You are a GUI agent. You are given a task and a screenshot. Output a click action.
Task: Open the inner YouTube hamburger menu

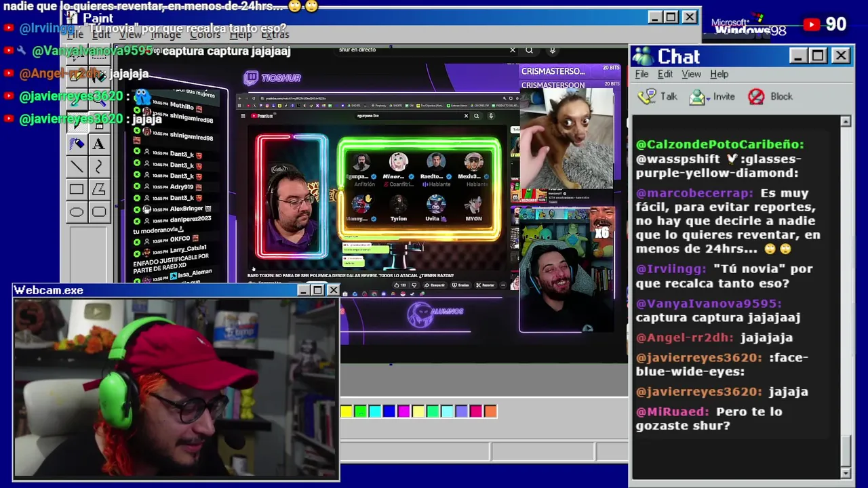[243, 116]
